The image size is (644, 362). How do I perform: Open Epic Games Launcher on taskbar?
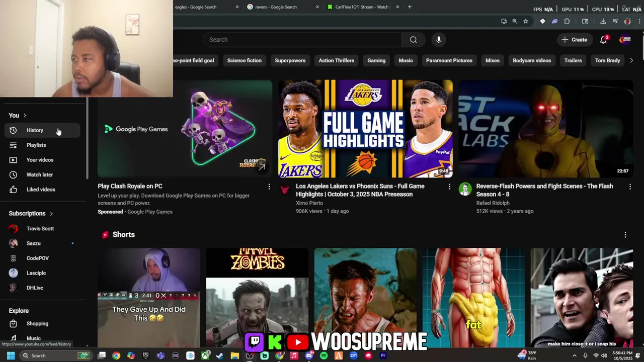click(x=146, y=355)
